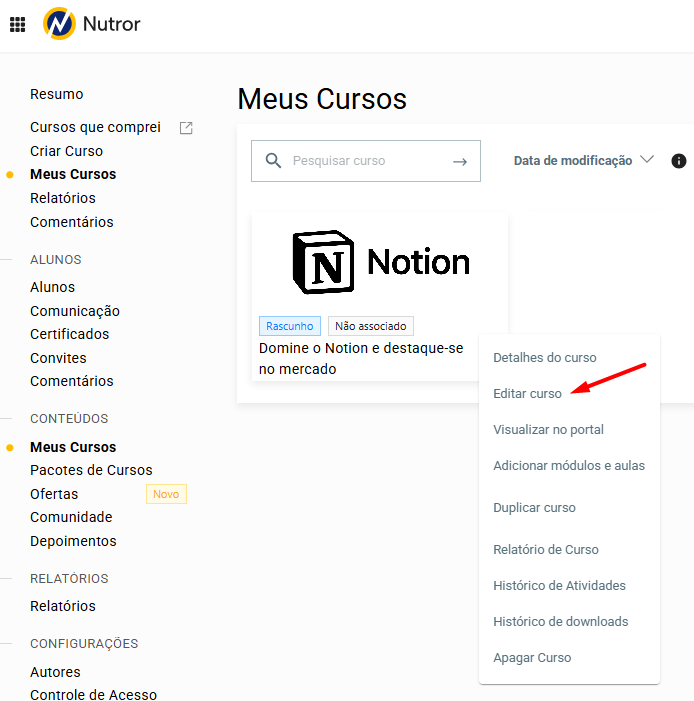This screenshot has width=694, height=701.
Task: Click the ALUNOS section header
Action: (x=55, y=260)
